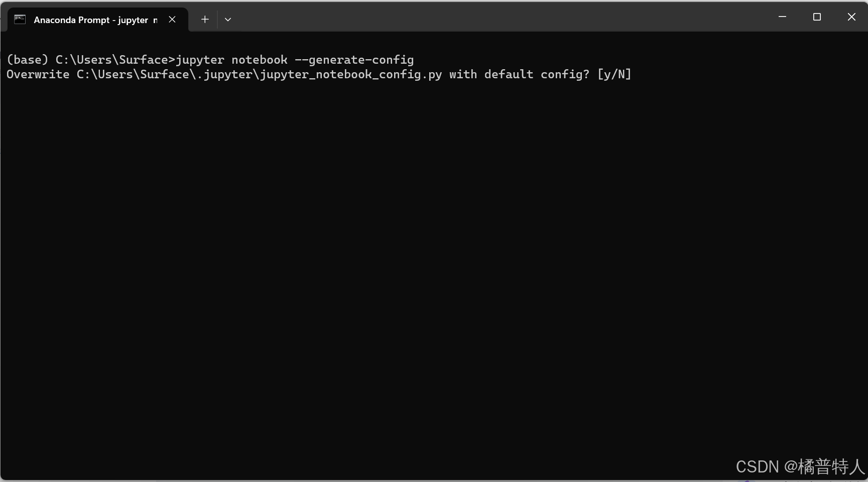The height and width of the screenshot is (482, 868).
Task: Click the "default config?" text
Action: [x=537, y=74]
